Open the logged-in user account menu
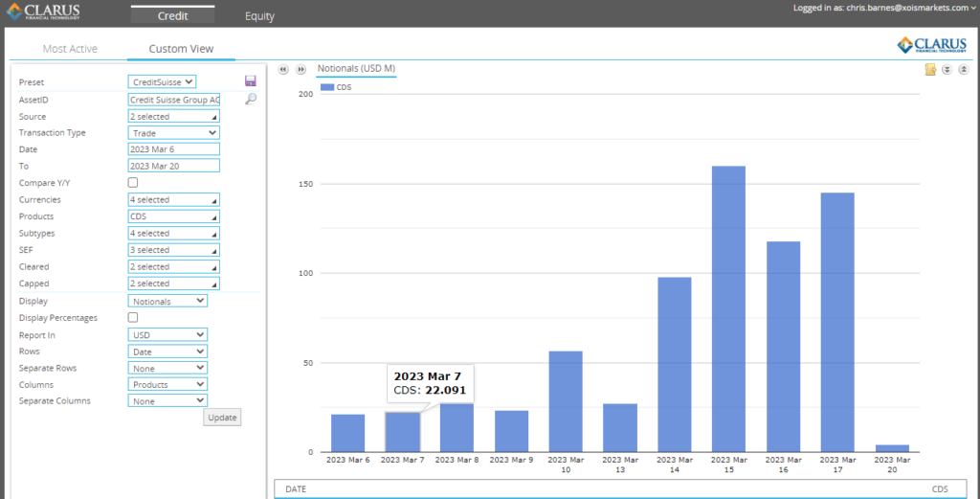The height and width of the screenshot is (499, 980). [x=883, y=8]
